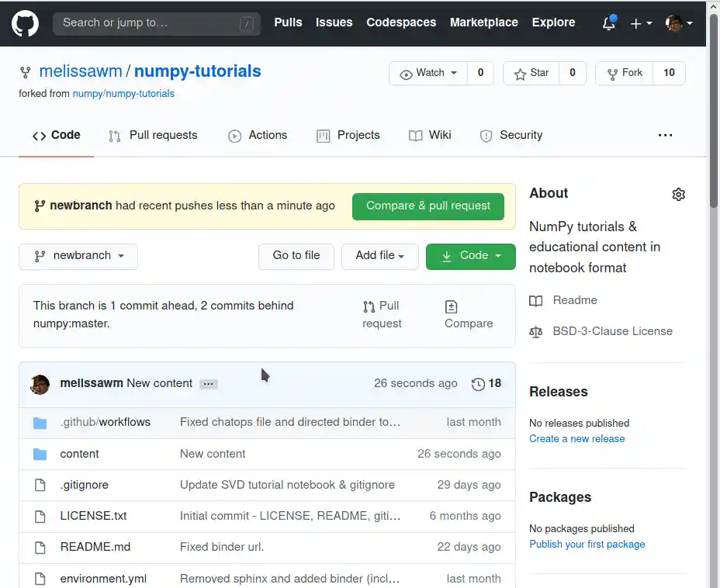Screen dimensions: 720x588
Task: Open the Watch notifications dropdown
Action: [429, 73]
